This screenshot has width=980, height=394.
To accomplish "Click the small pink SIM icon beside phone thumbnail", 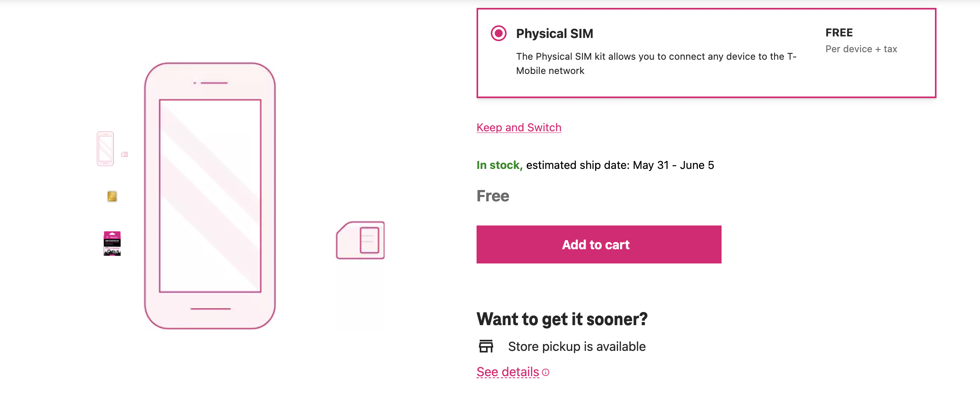I will (x=125, y=154).
